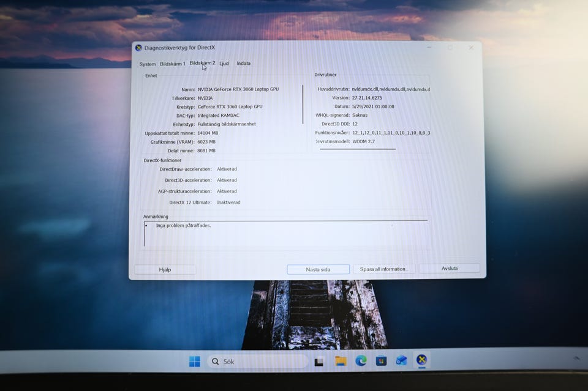588x391 pixels.
Task: Go to next page with Nästa sida
Action: [318, 269]
